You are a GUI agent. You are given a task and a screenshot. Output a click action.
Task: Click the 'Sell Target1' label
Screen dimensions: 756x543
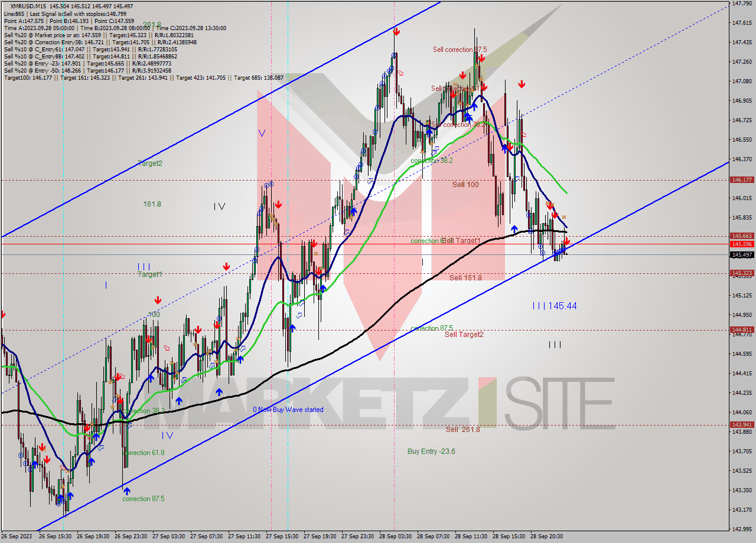(462, 241)
